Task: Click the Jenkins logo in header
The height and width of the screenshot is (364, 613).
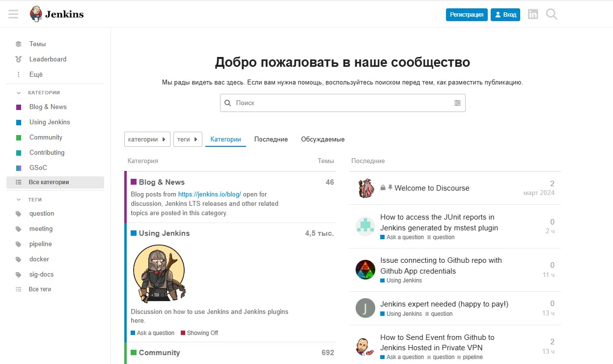Action: pyautogui.click(x=56, y=14)
